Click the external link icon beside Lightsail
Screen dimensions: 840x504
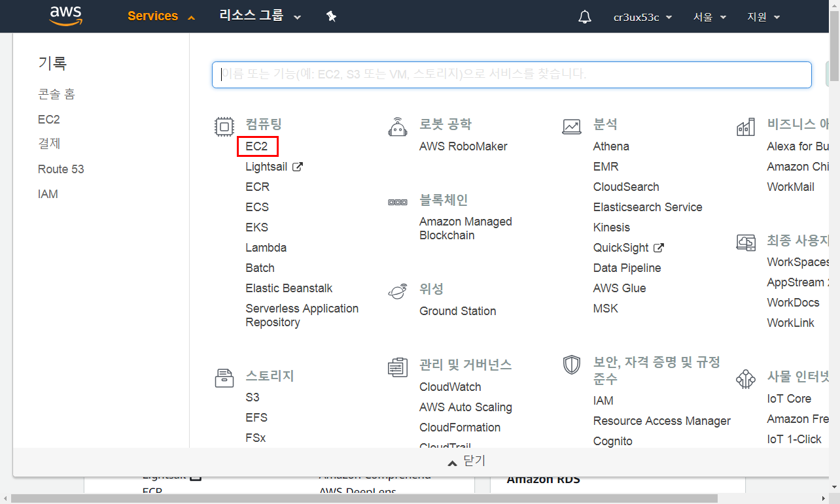click(x=298, y=167)
